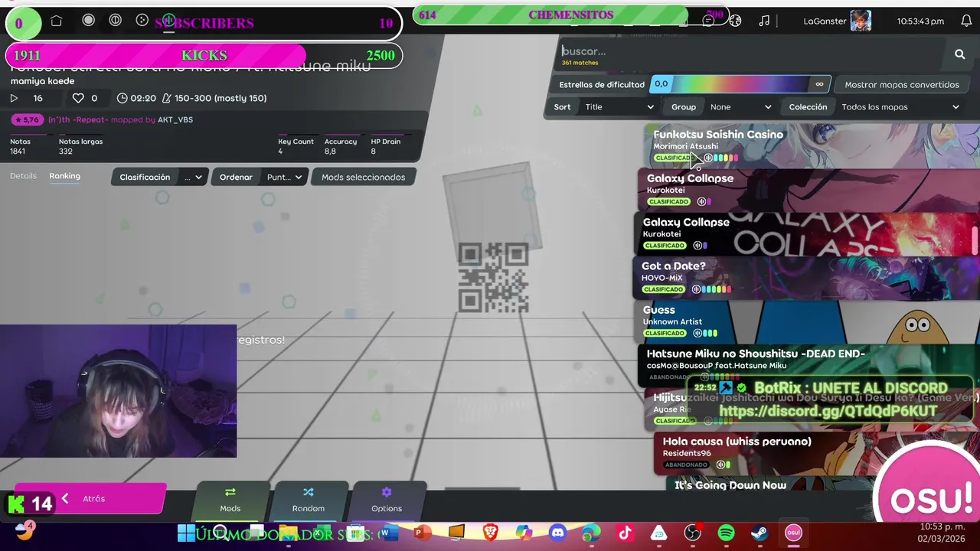Open Brave browser from taskbar
This screenshot has width=980, height=551.
pos(490,533)
